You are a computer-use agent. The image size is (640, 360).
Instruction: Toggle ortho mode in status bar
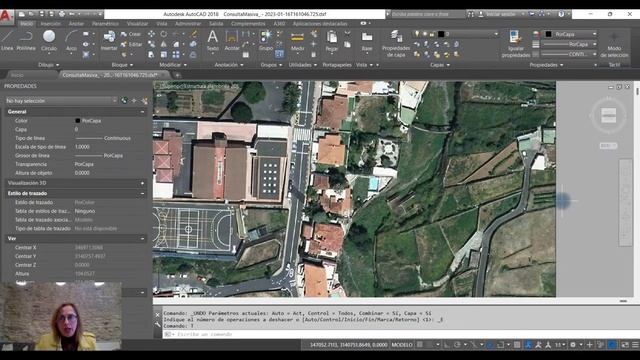point(447,345)
